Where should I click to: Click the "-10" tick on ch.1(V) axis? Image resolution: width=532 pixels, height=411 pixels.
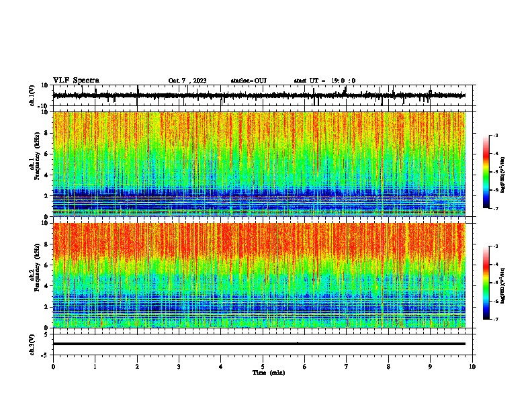click(44, 106)
